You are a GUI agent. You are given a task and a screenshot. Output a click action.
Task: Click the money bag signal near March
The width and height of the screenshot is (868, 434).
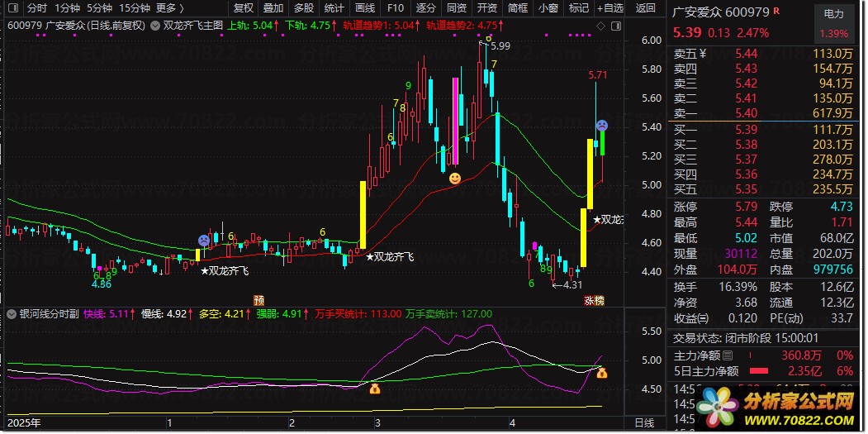375,389
